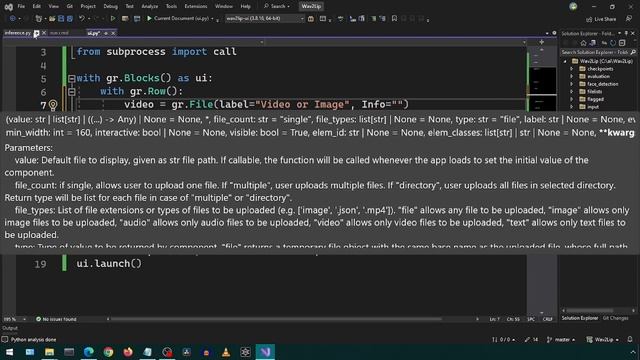Select the flagged folder in Solution Explorer
640x360 pixels.
click(595, 99)
